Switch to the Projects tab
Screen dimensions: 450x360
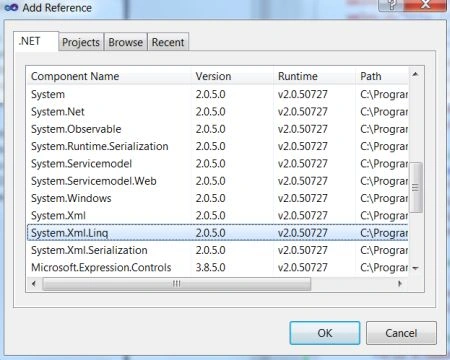[x=81, y=42]
